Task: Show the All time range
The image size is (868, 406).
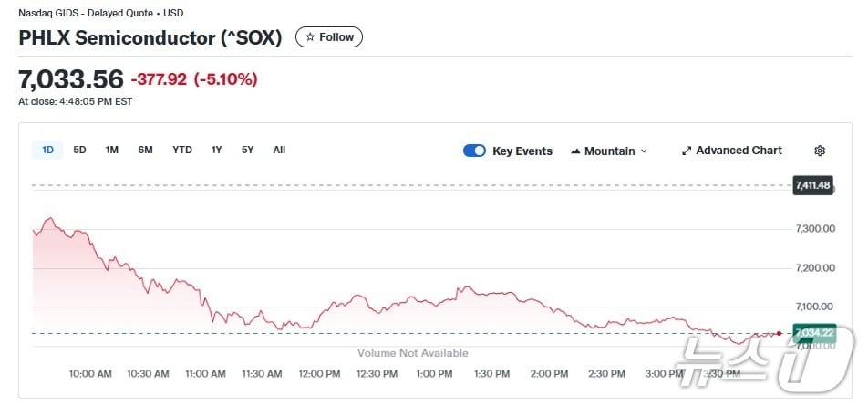Action: click(x=279, y=150)
